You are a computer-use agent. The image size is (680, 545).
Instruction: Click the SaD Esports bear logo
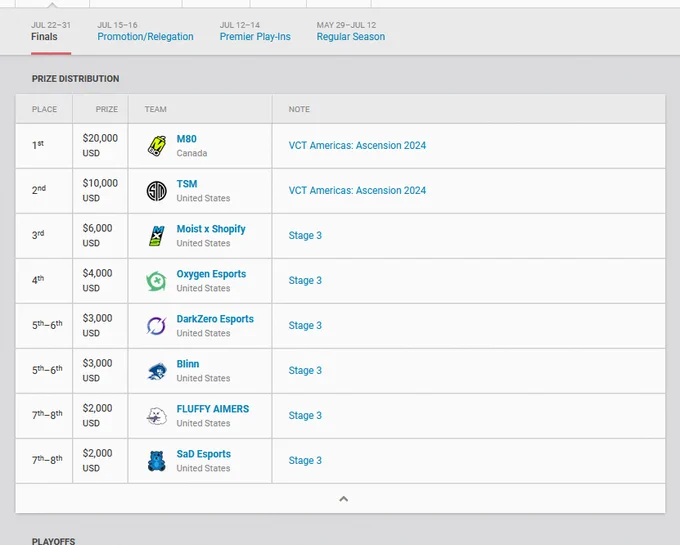[157, 461]
